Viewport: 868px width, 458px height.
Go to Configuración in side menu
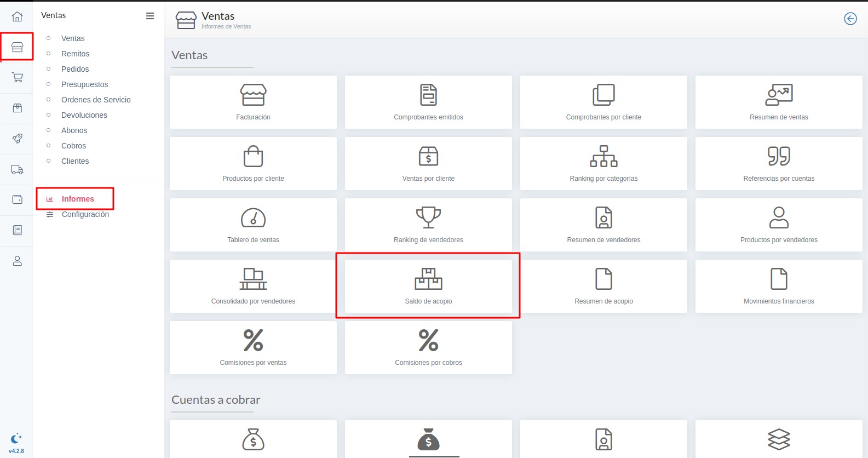pos(85,214)
